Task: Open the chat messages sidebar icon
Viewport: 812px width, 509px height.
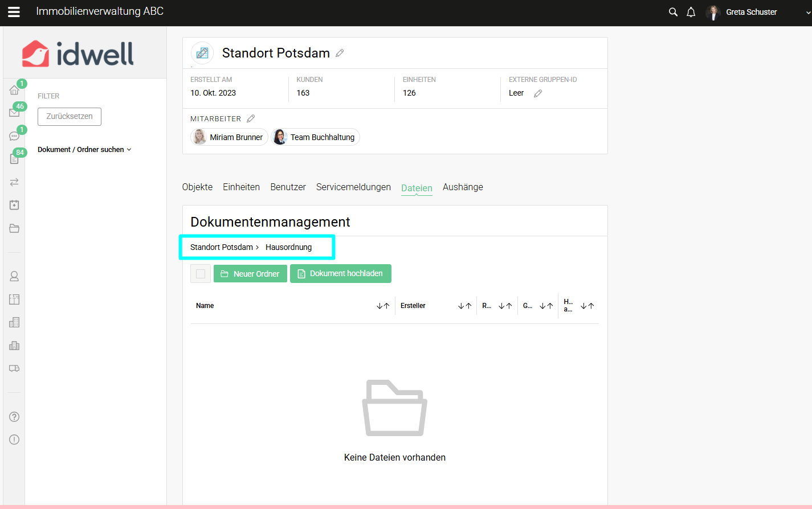Action: coord(14,136)
